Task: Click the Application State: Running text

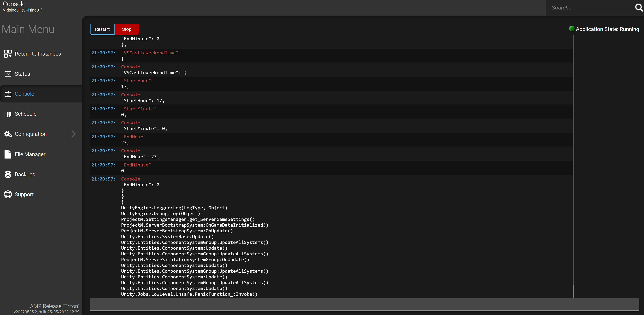Action: (607, 29)
